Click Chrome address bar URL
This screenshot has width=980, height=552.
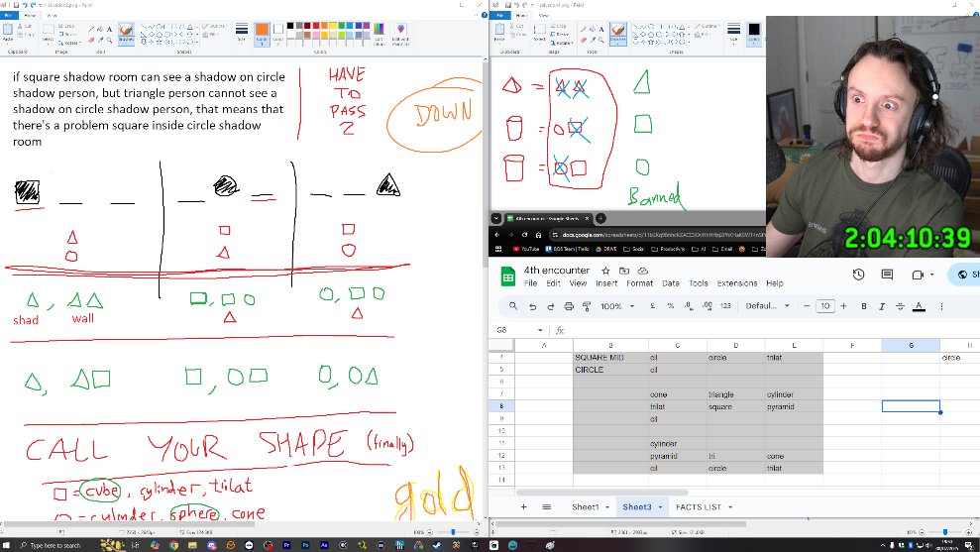click(x=663, y=235)
